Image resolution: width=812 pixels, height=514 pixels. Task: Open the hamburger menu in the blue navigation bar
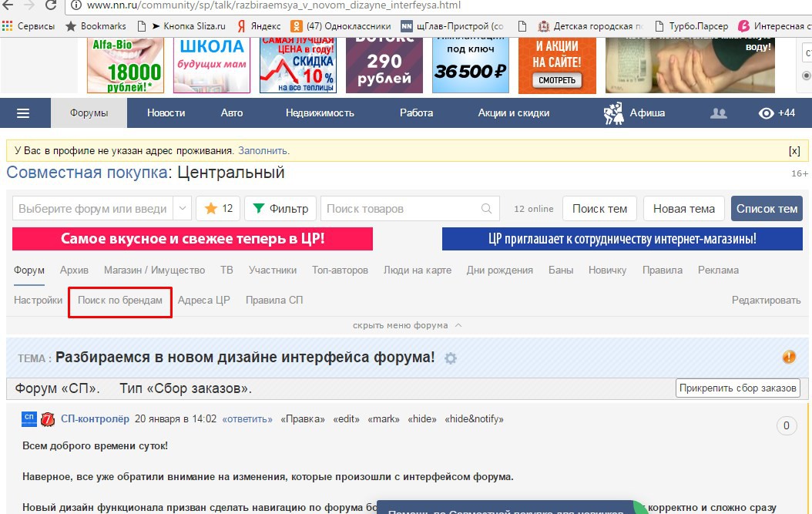click(23, 113)
